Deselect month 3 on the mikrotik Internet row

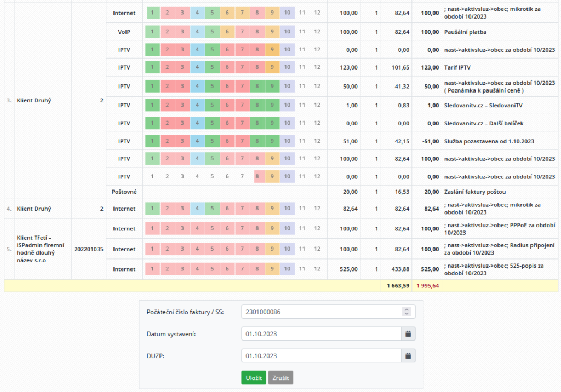pyautogui.click(x=182, y=11)
